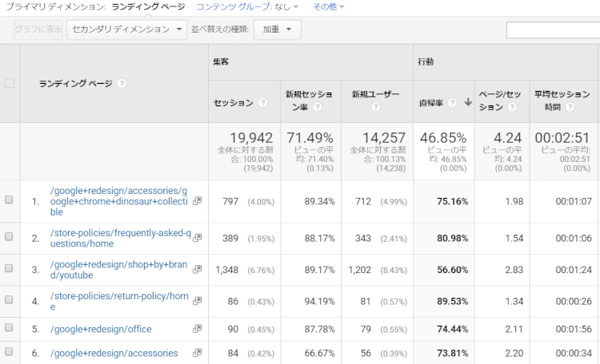Open return-policy page external link icon
The width and height of the screenshot is (600, 364).
coord(197,300)
